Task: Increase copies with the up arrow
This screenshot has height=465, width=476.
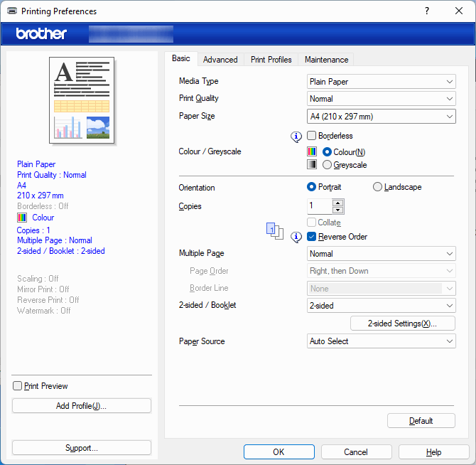Action: tap(338, 203)
